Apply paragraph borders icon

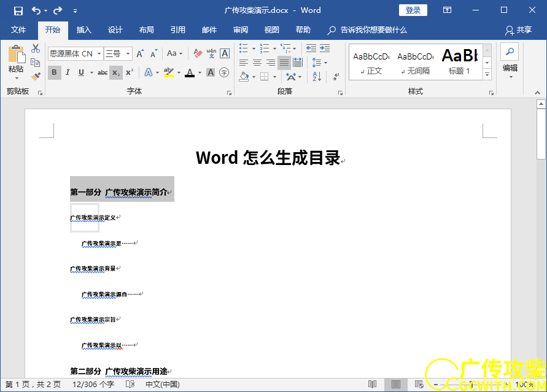(x=265, y=76)
